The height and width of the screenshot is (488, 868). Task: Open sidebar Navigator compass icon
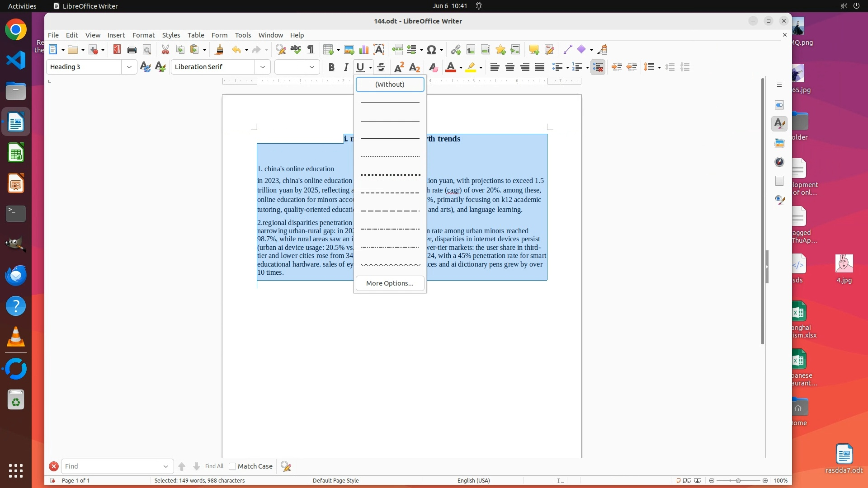(779, 162)
